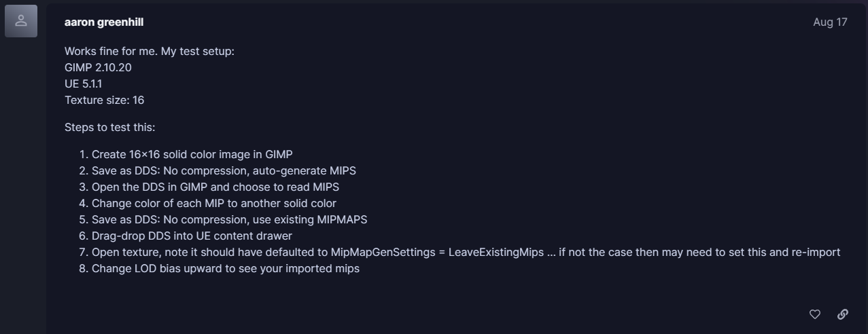This screenshot has width=868, height=334.
Task: Click the 'GIMP 2.10.20' text line
Action: [98, 67]
